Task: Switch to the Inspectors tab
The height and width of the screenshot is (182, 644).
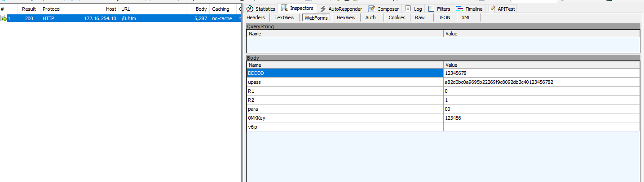Action: (297, 8)
